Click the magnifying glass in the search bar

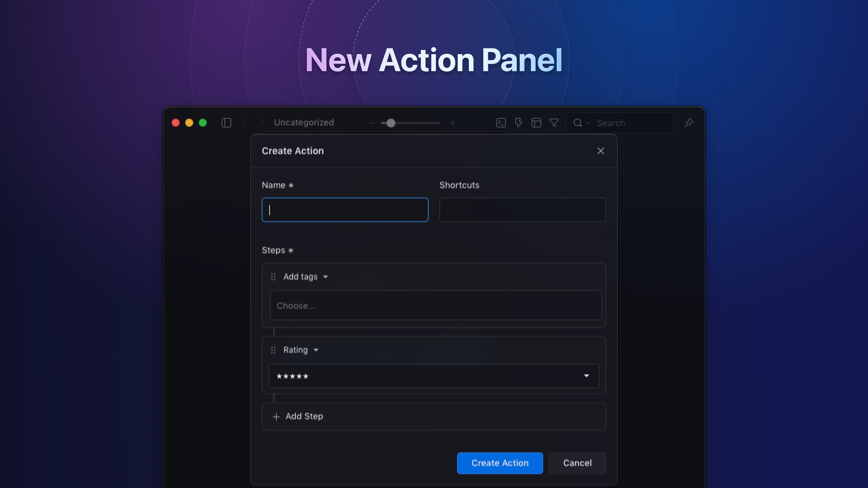578,123
